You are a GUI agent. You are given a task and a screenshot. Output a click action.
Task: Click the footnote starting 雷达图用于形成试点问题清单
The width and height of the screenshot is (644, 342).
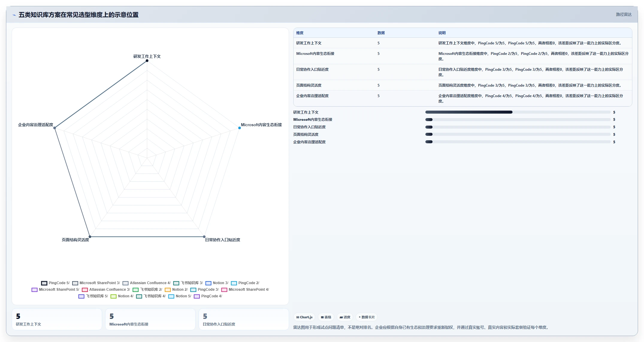[421, 327]
